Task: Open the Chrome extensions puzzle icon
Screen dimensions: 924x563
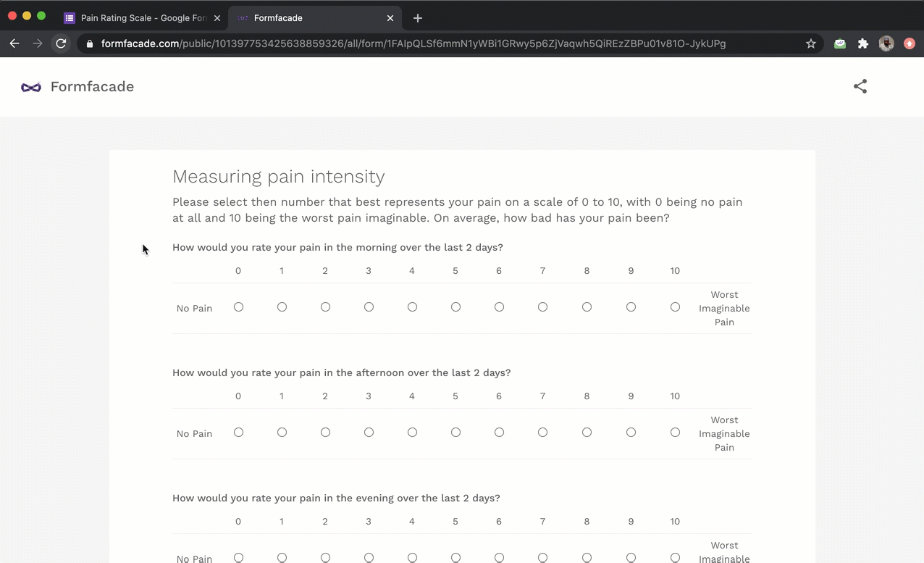Action: point(863,43)
